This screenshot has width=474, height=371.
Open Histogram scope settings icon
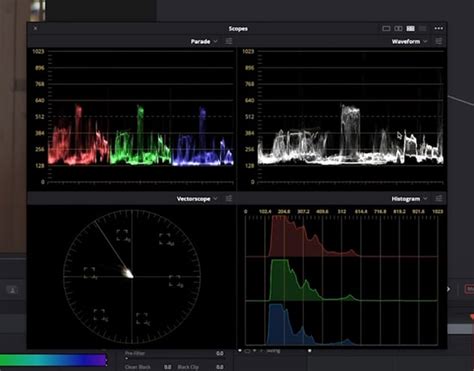(439, 199)
